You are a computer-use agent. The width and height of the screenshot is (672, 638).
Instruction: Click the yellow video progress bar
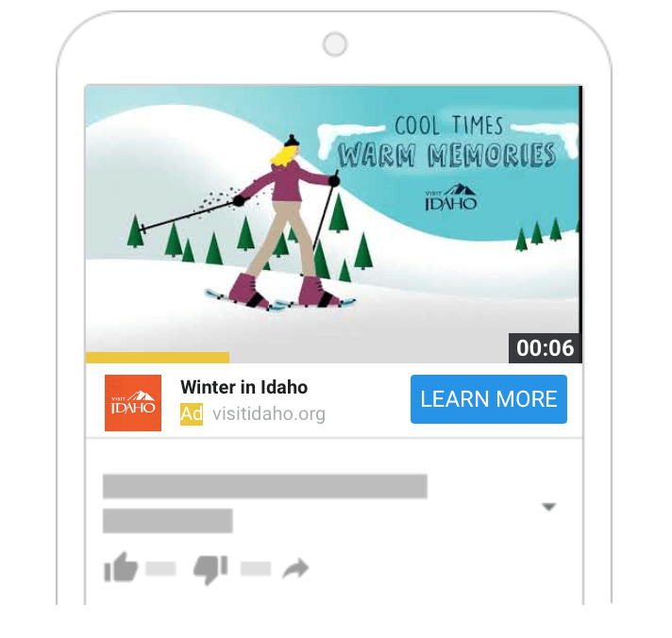158,358
